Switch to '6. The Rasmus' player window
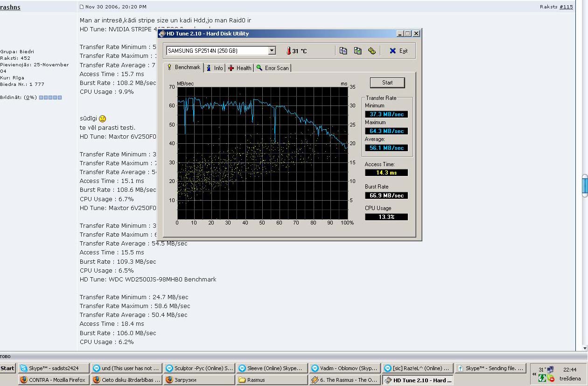 (x=345, y=380)
